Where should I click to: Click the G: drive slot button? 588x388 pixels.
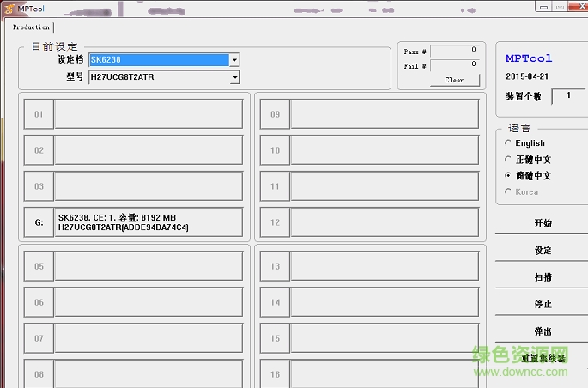(x=39, y=222)
